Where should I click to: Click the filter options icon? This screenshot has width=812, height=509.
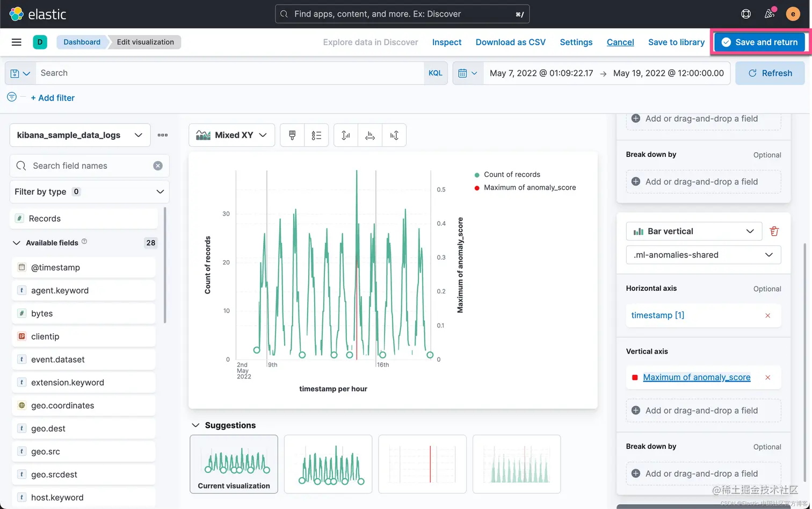coord(12,97)
